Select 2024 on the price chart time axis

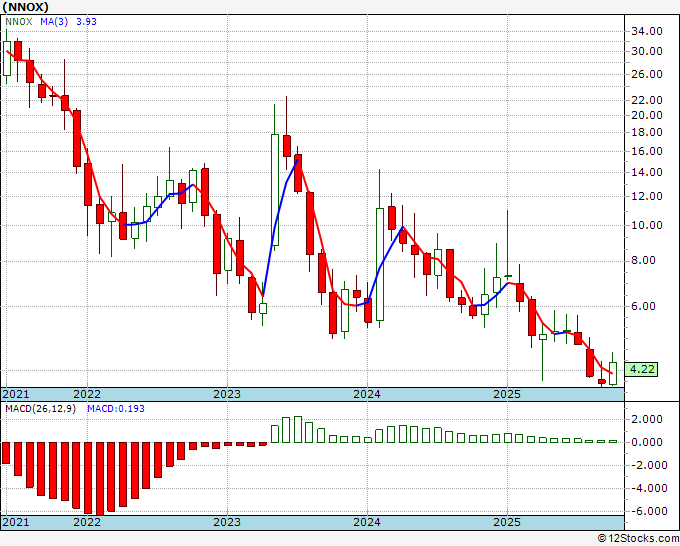coord(367,394)
